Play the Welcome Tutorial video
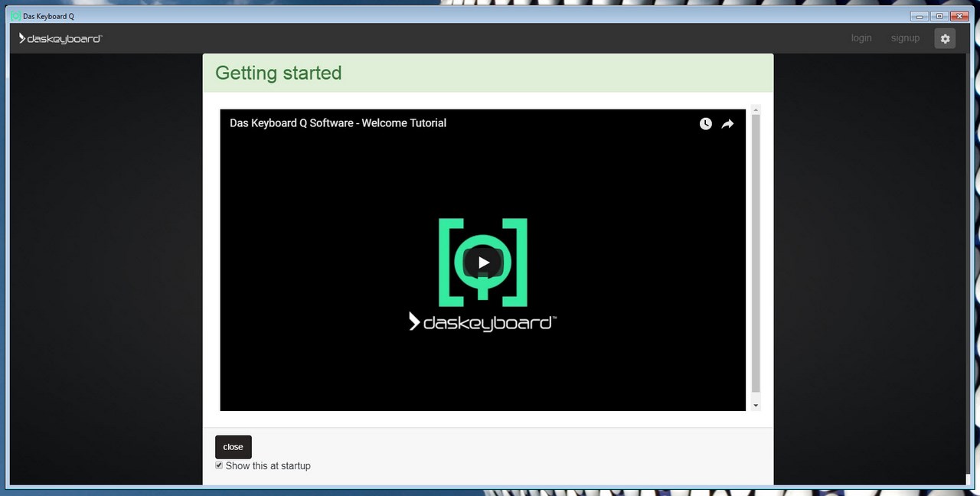Viewport: 980px width, 496px height. pyautogui.click(x=483, y=263)
